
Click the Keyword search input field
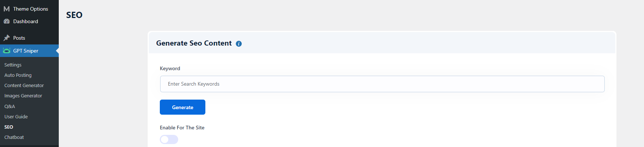click(x=382, y=84)
